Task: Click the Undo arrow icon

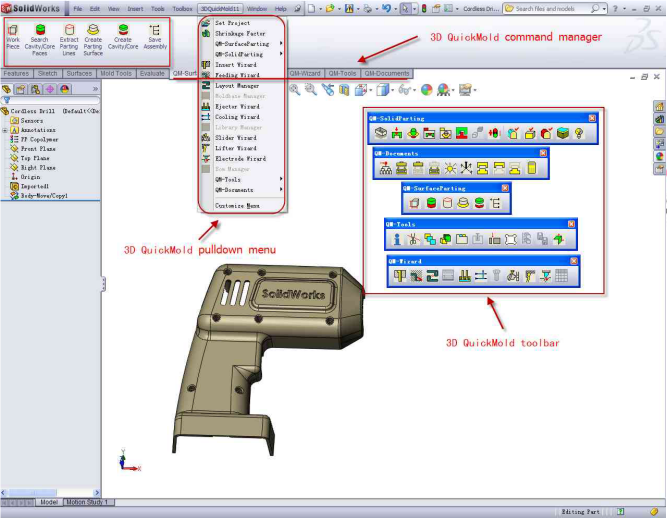Action: (x=387, y=9)
